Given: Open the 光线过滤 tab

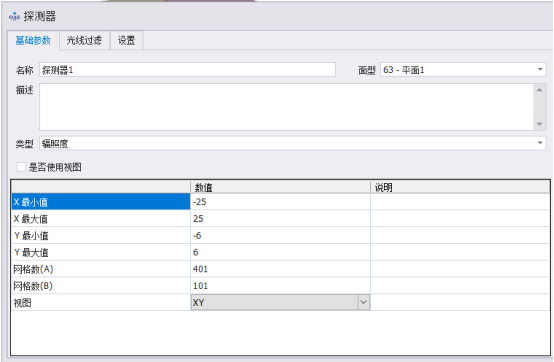Looking at the screenshot, I should point(84,41).
